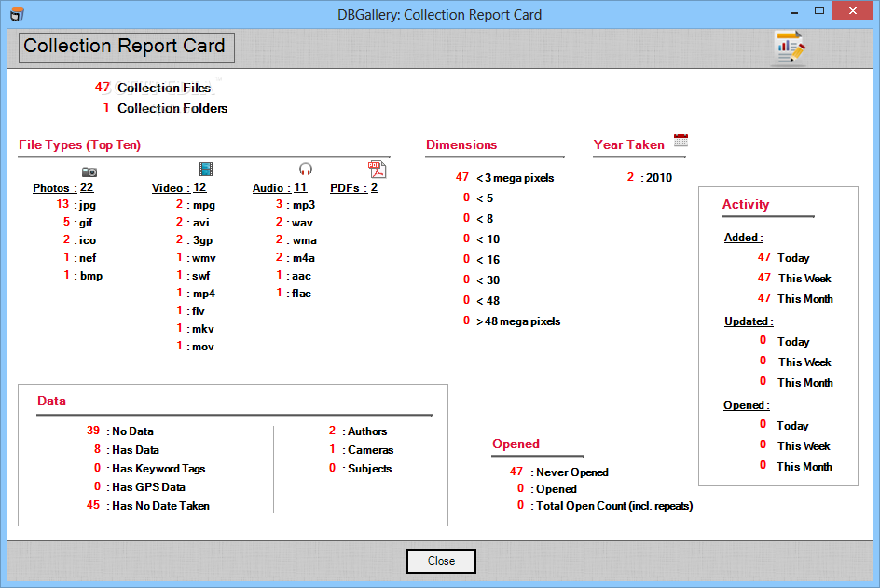Screen dimensions: 880x588
Task: Click 1 Collection Folders count
Action: 165,108
